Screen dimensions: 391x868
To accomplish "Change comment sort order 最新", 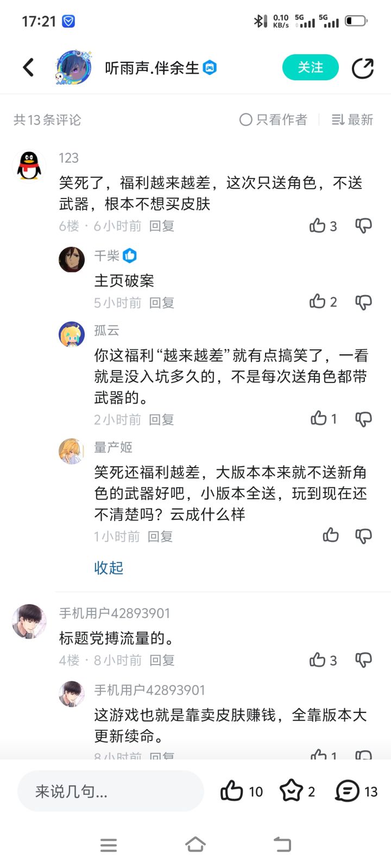I will (x=353, y=120).
